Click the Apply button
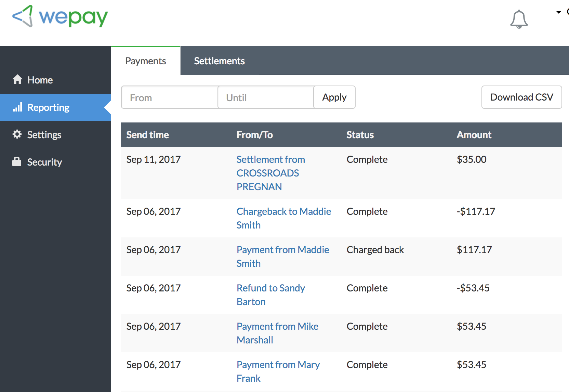The width and height of the screenshot is (569, 392). click(x=334, y=97)
